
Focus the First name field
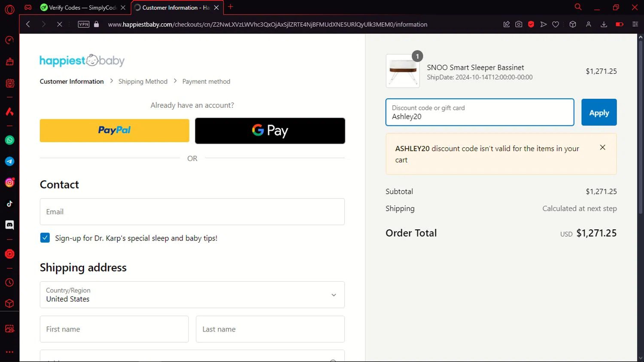(114, 329)
